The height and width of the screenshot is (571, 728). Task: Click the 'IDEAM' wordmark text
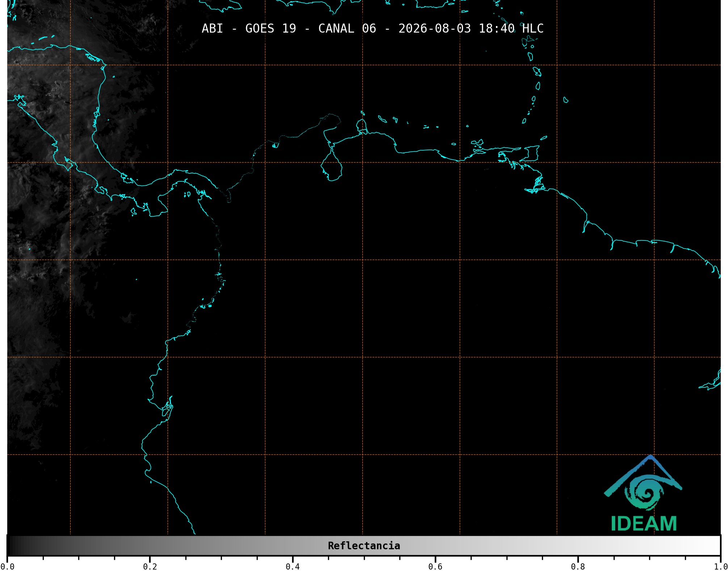click(644, 524)
